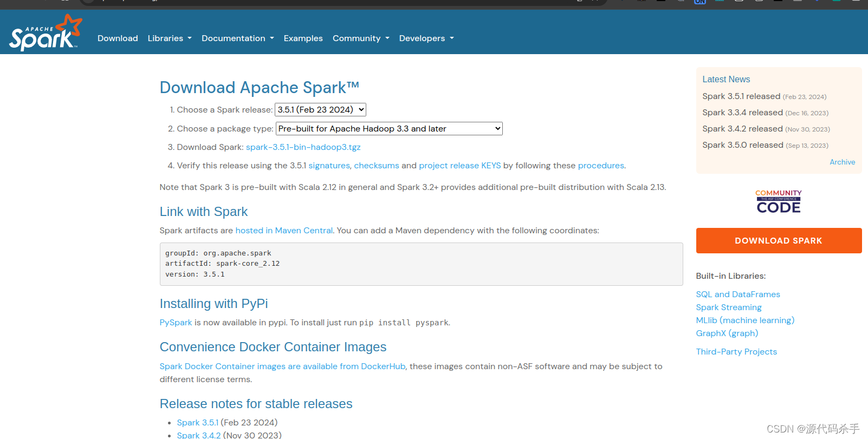
Task: Open Spark 3.5.1 release notes link
Action: tap(198, 423)
